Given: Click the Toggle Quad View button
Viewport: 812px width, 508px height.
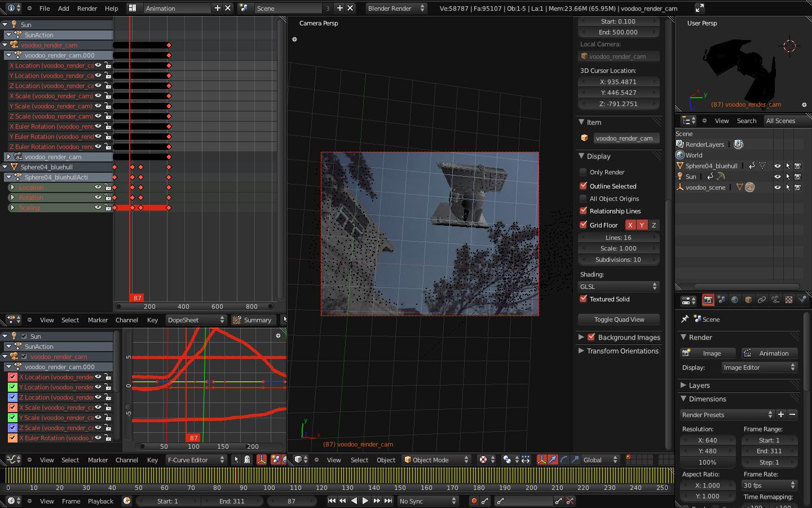Looking at the screenshot, I should point(619,319).
